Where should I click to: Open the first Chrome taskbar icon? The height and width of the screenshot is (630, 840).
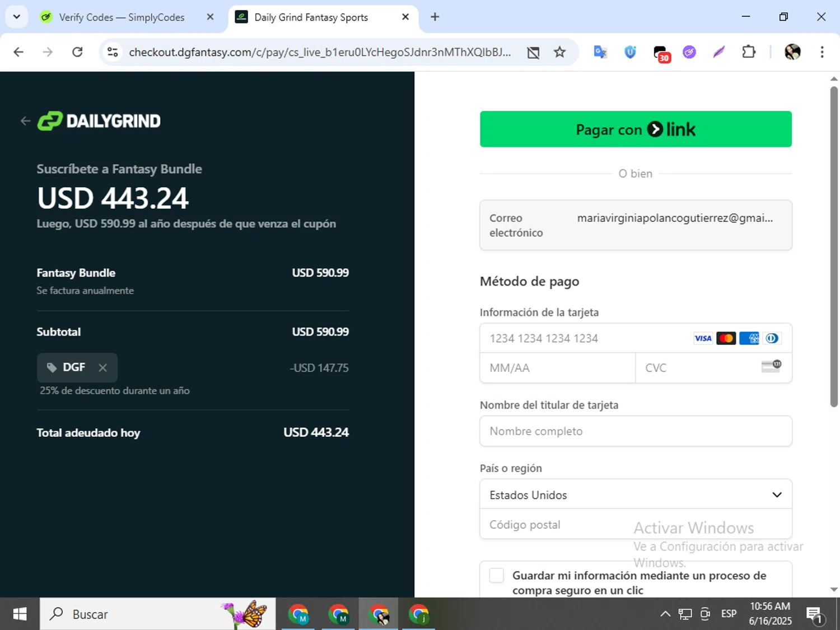tap(298, 614)
